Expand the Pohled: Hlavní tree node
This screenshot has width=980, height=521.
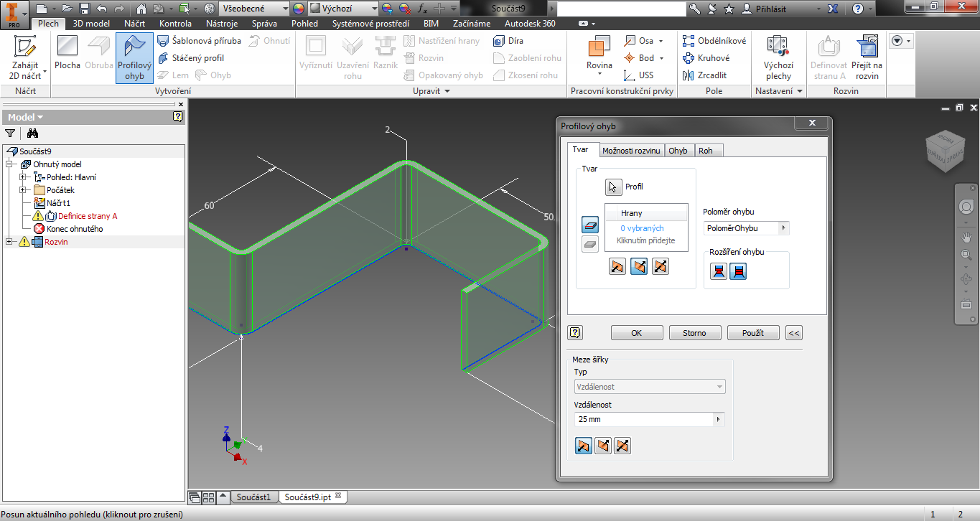pyautogui.click(x=23, y=177)
